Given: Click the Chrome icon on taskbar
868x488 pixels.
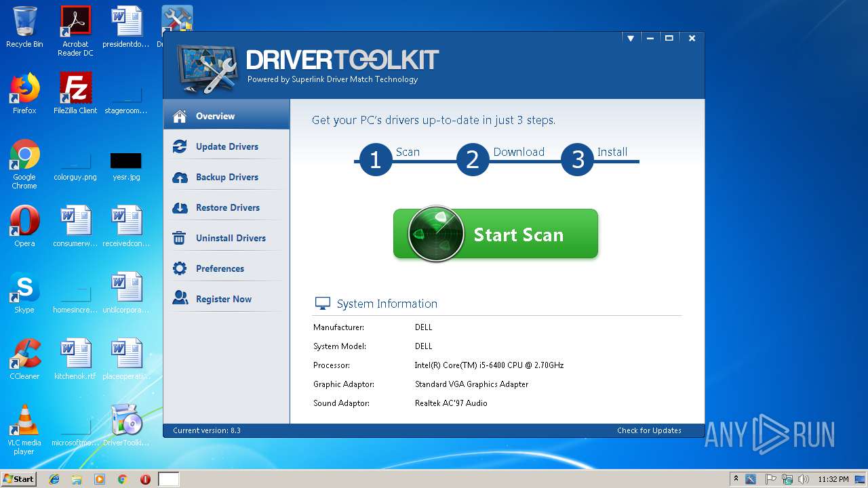Looking at the screenshot, I should tap(123, 479).
